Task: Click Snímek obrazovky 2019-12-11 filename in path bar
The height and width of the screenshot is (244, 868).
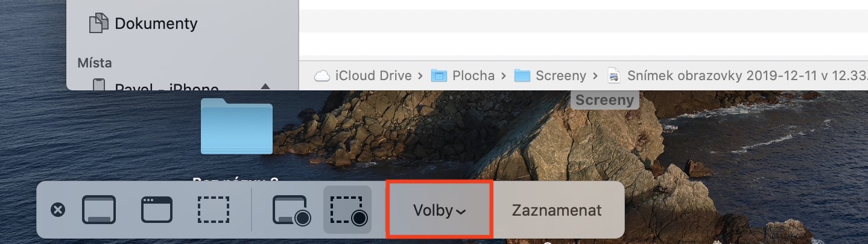Action: click(x=747, y=75)
